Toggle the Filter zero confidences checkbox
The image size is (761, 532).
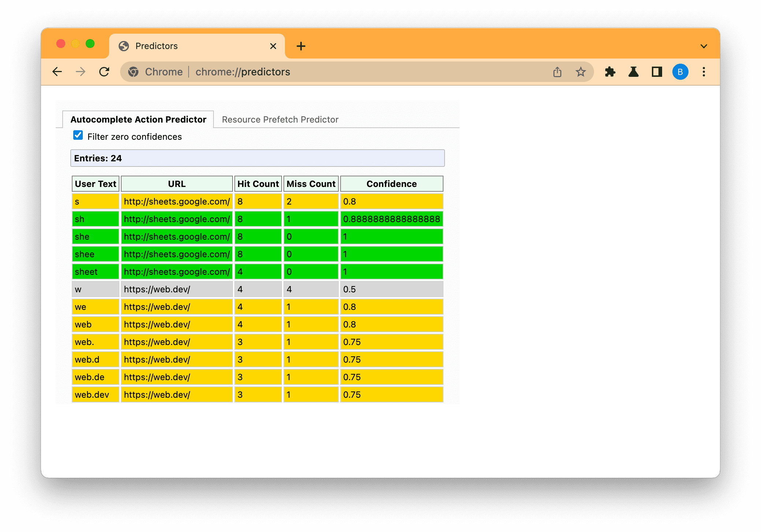tap(78, 136)
